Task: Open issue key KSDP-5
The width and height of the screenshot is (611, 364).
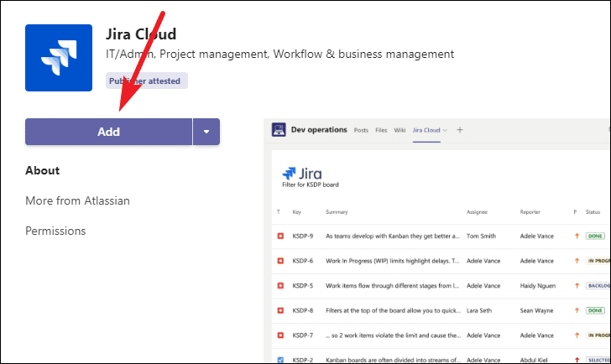Action: pyautogui.click(x=303, y=286)
